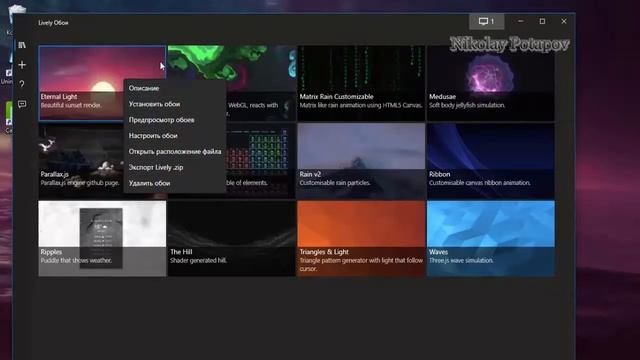
Task: Click the plus Add wallpaper icon
Action: click(22, 64)
